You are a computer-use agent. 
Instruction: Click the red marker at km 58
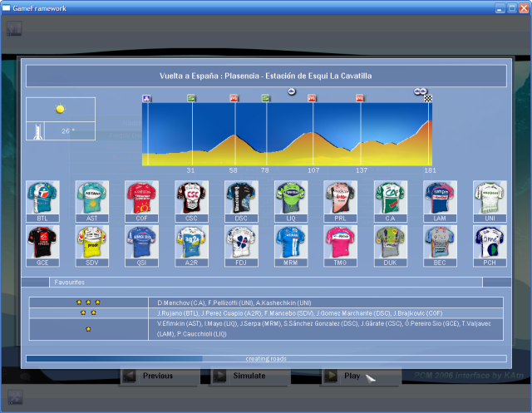234,98
